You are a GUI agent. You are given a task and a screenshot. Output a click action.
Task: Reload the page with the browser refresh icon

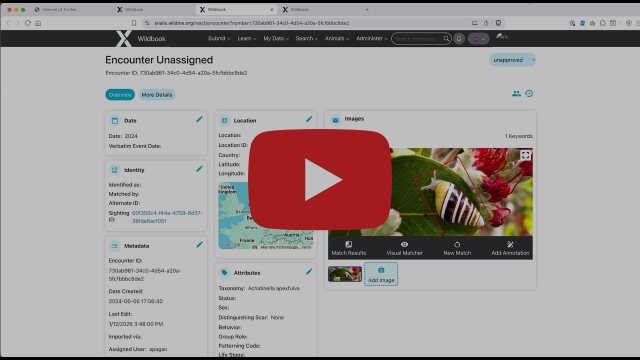pos(28,23)
